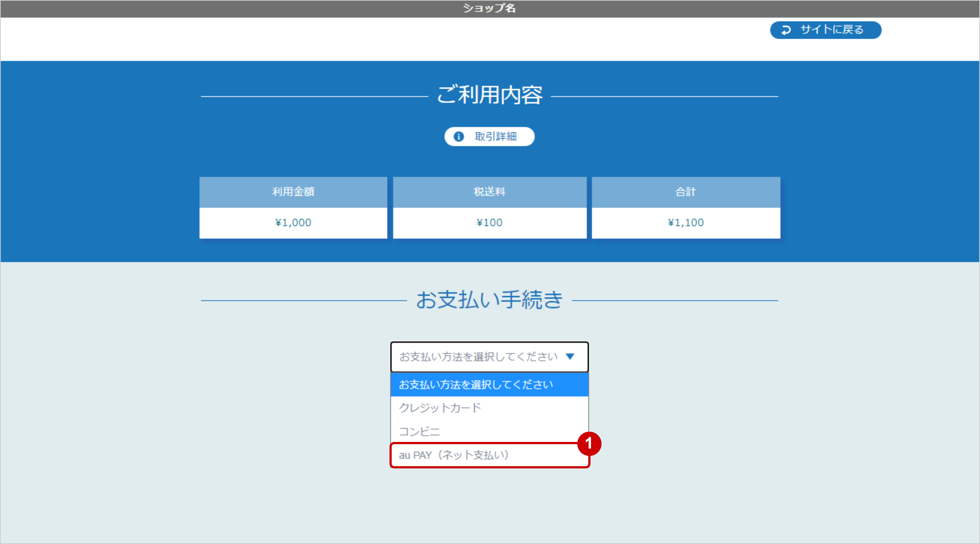Click the 利用金額 column header
The image size is (980, 544).
click(x=293, y=192)
